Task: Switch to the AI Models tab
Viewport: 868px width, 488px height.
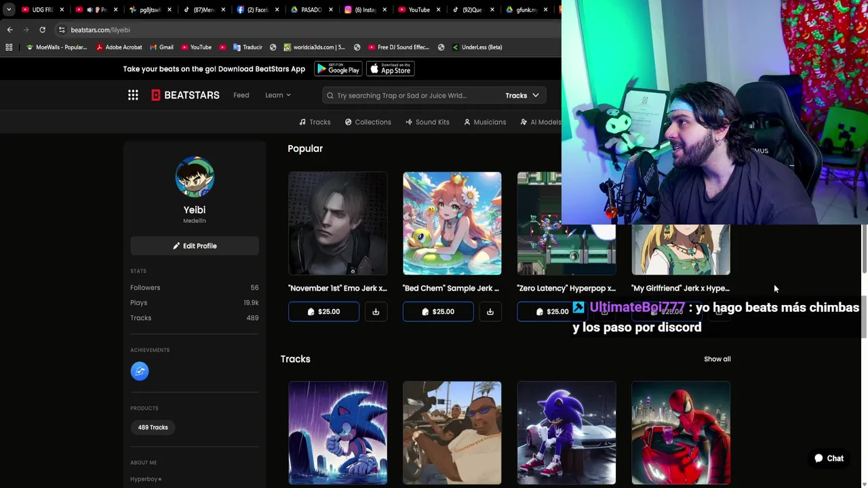Action: coord(540,122)
